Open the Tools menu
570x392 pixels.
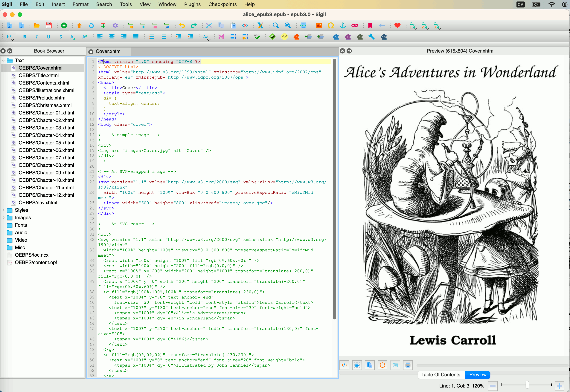point(126,4)
